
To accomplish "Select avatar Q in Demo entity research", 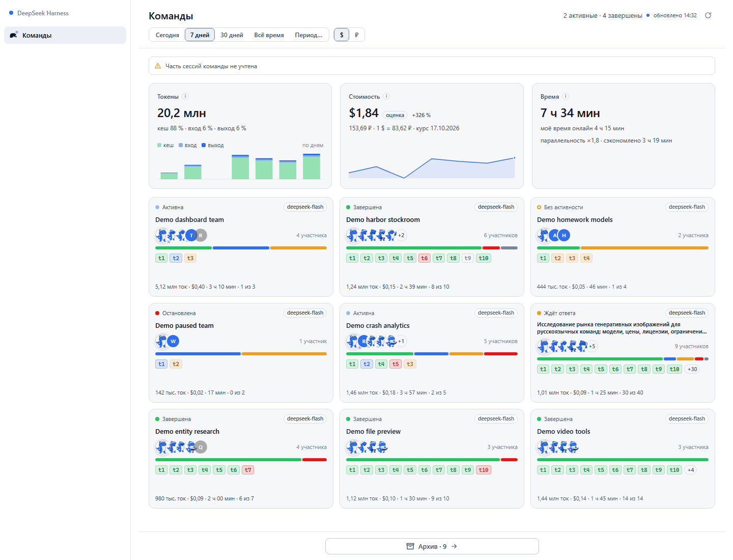I will [x=201, y=447].
